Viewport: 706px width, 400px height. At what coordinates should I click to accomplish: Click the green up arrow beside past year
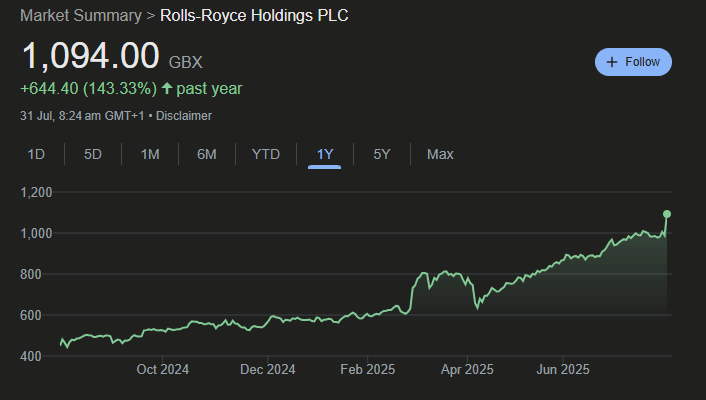[167, 89]
